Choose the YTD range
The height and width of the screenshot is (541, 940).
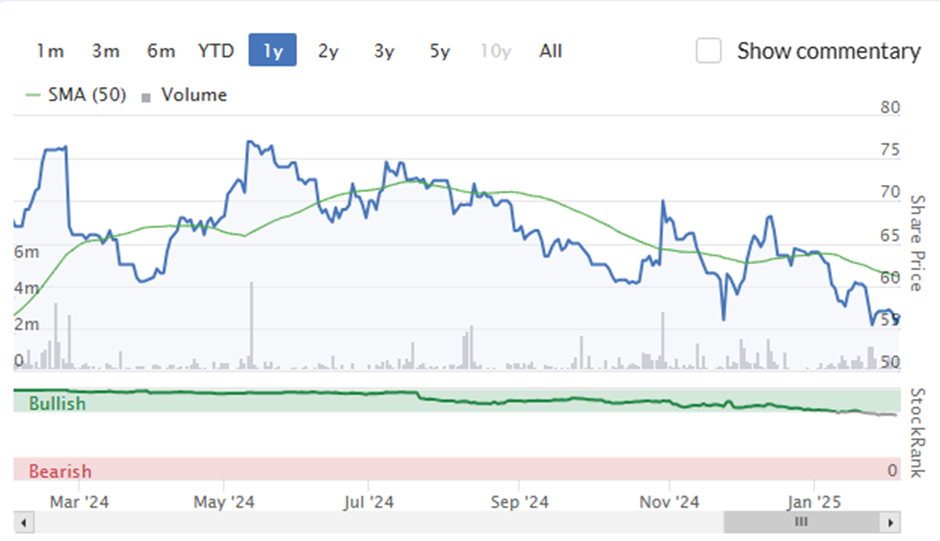click(216, 51)
